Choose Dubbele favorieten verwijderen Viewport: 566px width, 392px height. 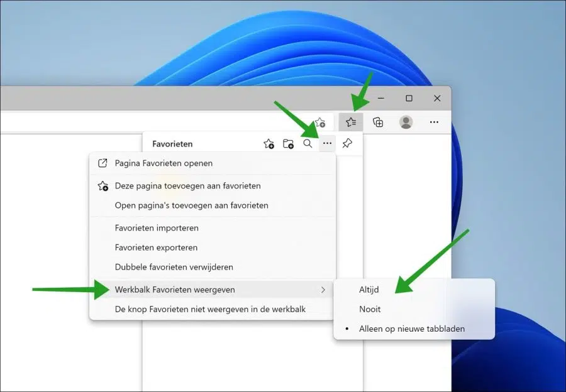click(213, 267)
